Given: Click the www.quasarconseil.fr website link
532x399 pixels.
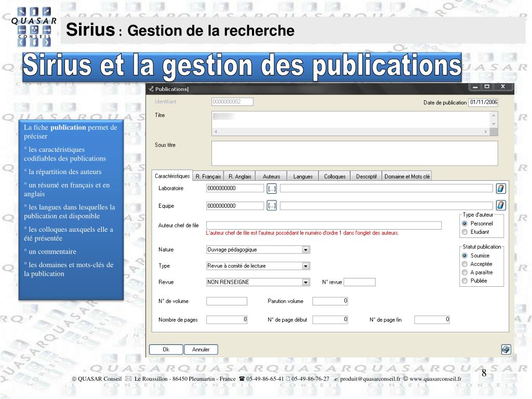Looking at the screenshot, I should pos(435,379).
